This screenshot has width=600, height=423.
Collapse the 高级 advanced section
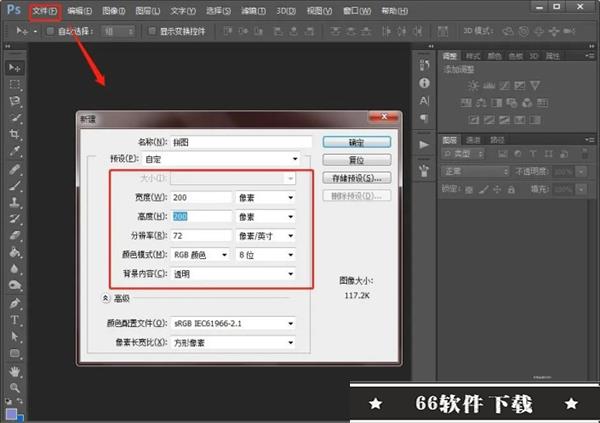point(106,298)
